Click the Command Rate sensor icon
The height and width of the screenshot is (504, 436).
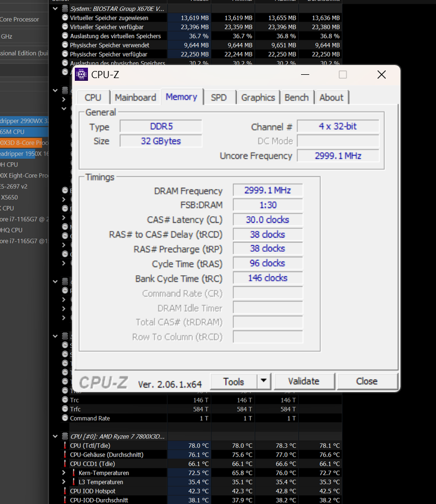coord(65,418)
